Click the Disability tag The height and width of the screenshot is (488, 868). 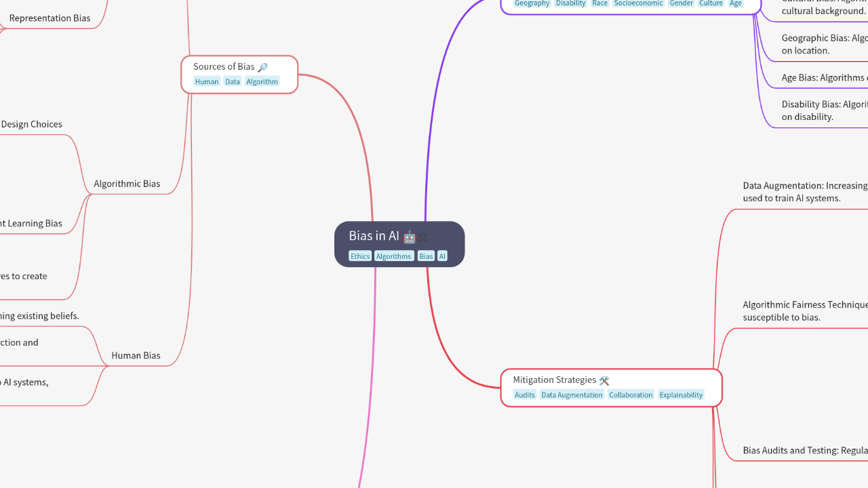pyautogui.click(x=571, y=3)
